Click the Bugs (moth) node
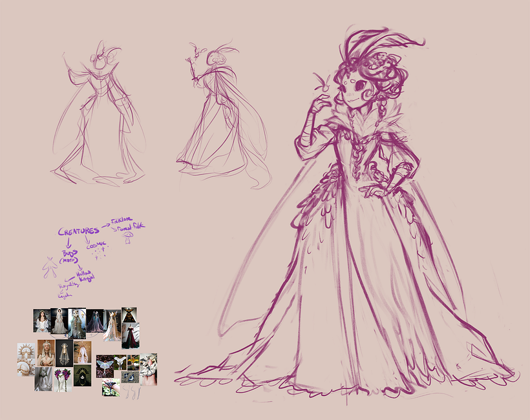Image resolution: width=530 pixels, height=420 pixels. point(70,257)
